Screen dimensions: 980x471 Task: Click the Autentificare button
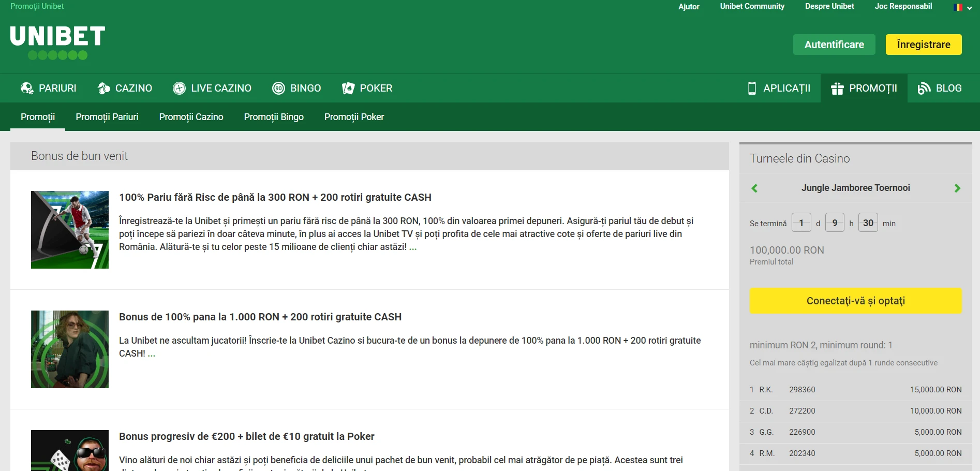834,45
